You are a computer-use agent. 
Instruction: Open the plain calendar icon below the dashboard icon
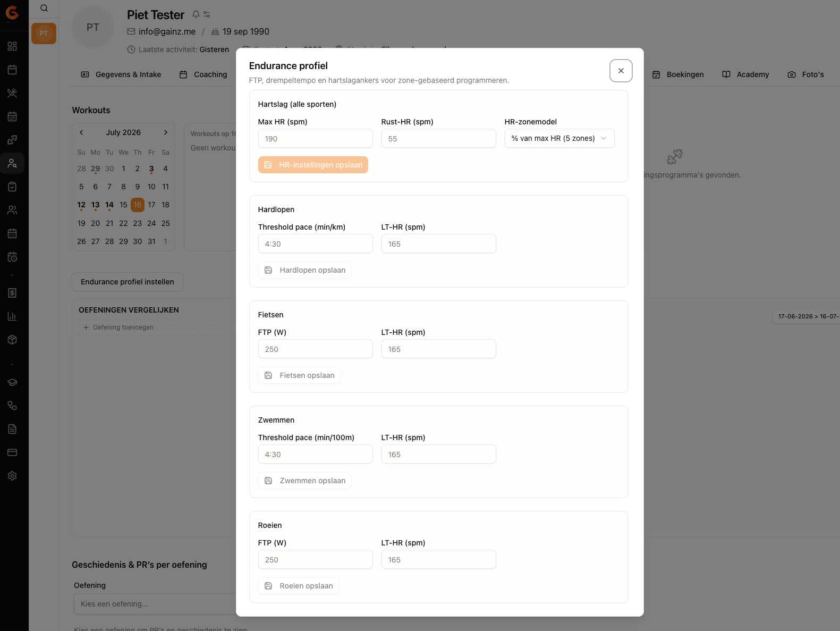tap(12, 70)
